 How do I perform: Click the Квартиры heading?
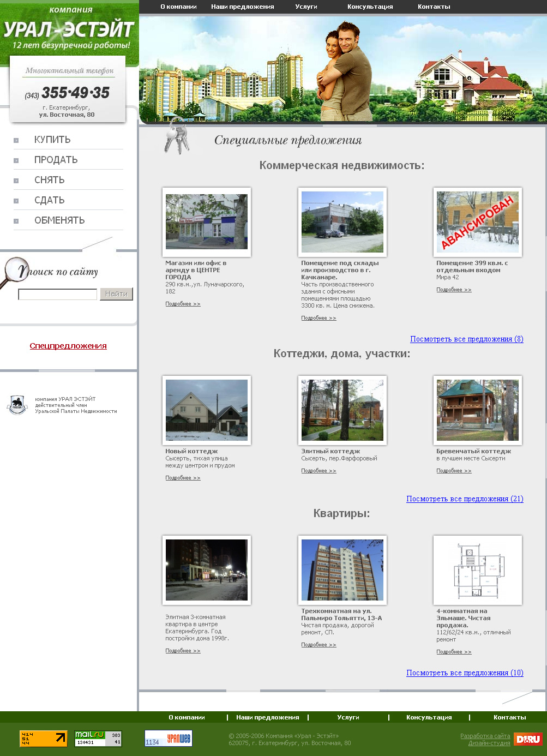click(341, 513)
